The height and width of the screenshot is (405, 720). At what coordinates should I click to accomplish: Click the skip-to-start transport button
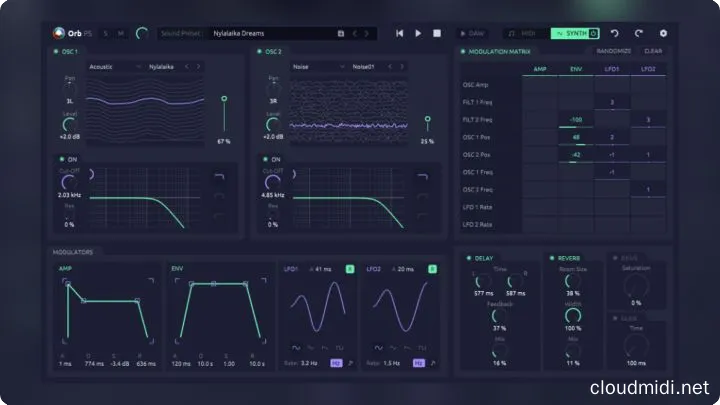[400, 33]
